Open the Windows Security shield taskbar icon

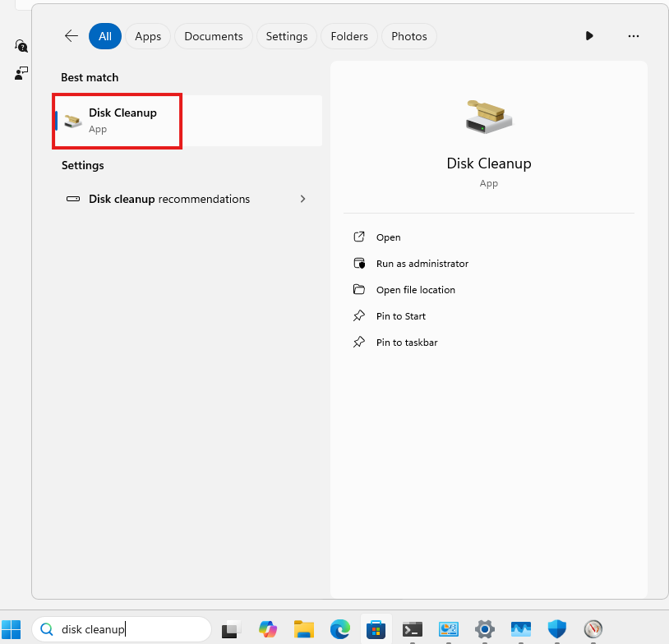point(557,629)
